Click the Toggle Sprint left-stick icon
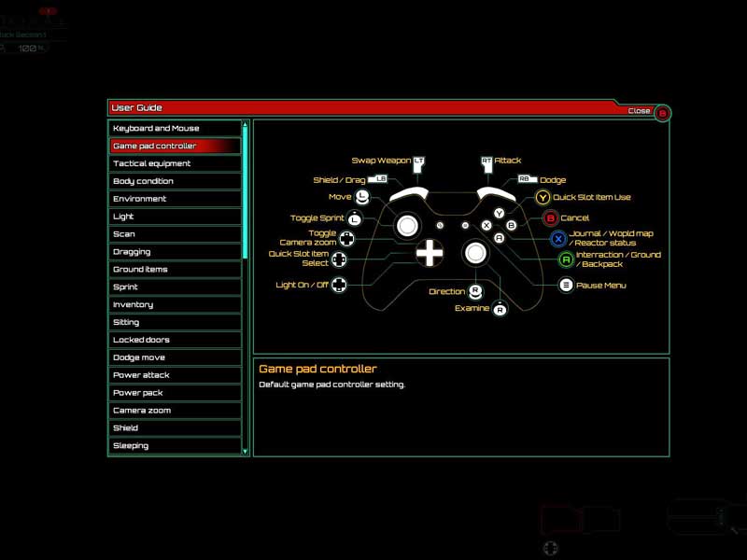 pyautogui.click(x=355, y=218)
